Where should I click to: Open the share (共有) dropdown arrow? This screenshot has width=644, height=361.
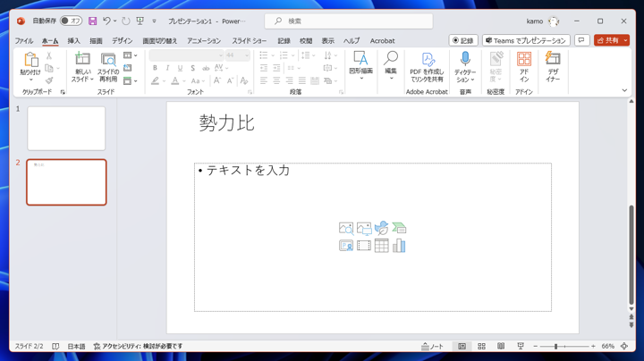[626, 40]
